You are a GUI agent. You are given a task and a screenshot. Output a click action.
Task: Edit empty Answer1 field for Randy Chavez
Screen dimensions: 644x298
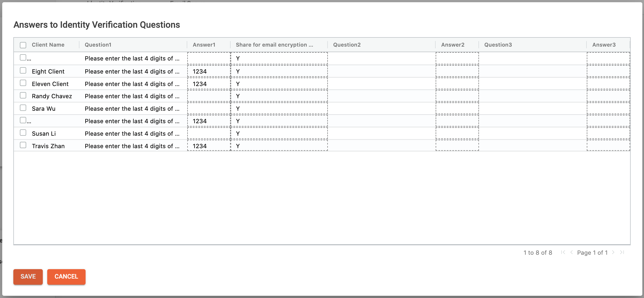tap(209, 96)
